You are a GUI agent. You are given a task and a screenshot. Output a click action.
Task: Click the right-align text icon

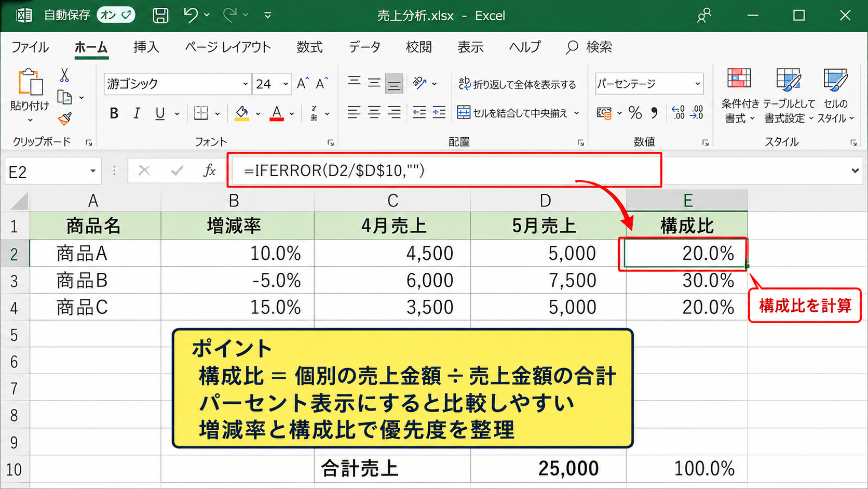click(x=395, y=112)
